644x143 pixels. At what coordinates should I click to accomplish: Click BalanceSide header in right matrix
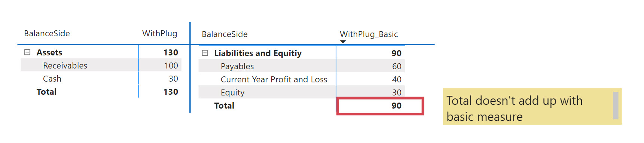tap(225, 34)
